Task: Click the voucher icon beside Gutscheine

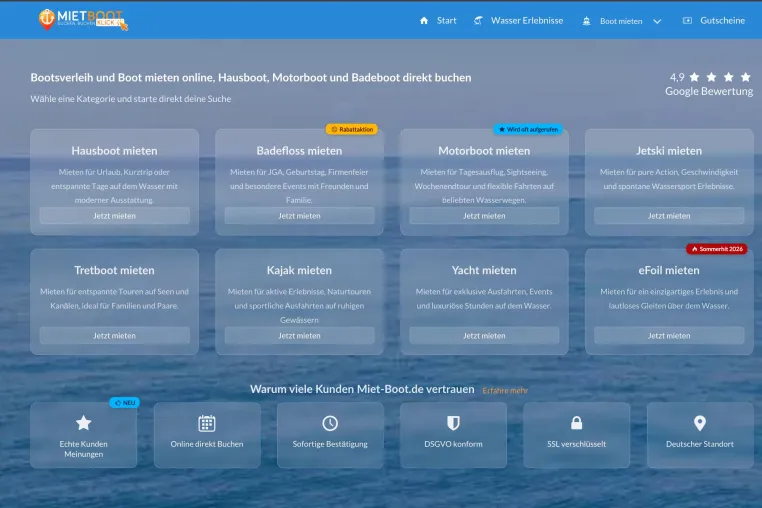Action: point(687,20)
